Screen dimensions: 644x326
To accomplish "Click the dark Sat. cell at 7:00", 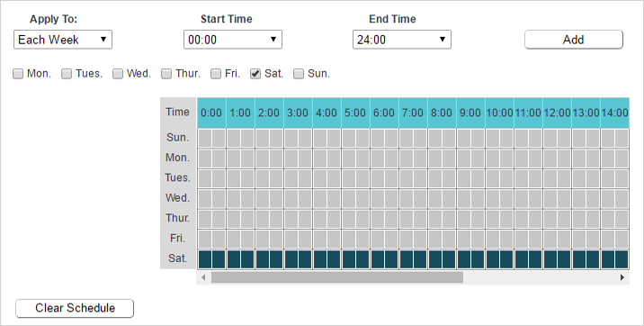I will click(407, 259).
